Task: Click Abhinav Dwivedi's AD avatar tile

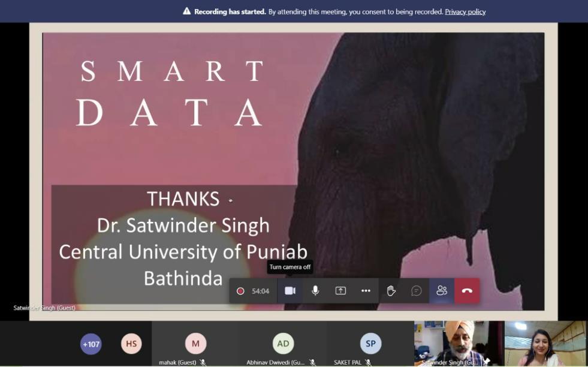Action: click(x=283, y=344)
